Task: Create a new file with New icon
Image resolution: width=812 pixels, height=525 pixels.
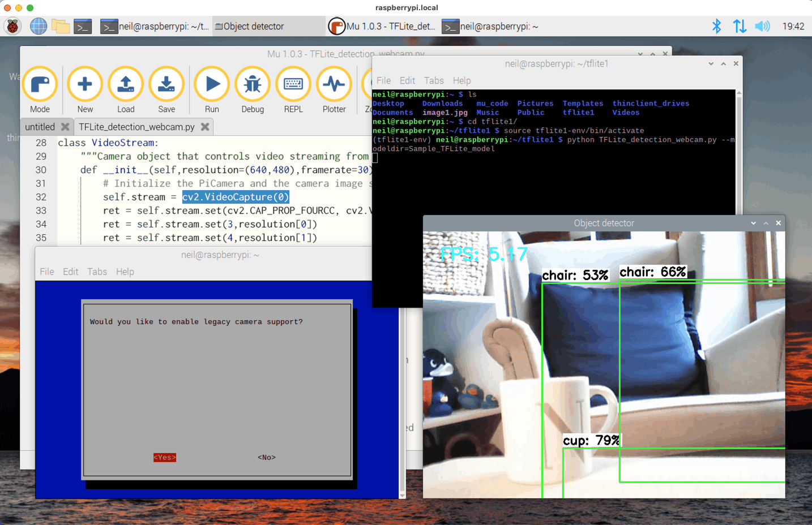Action: point(85,85)
